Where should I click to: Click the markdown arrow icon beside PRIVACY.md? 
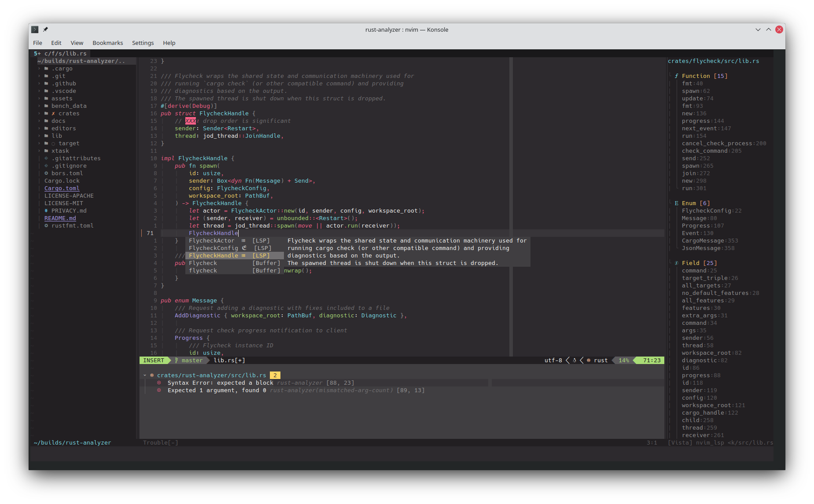pos(46,211)
